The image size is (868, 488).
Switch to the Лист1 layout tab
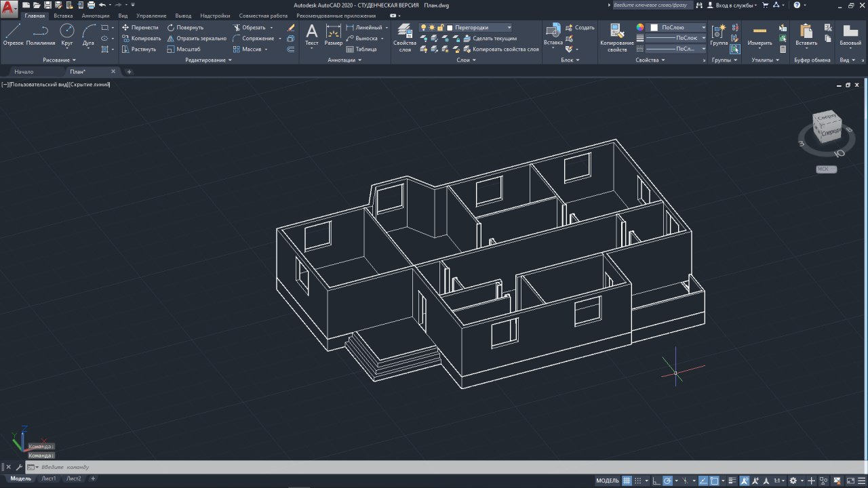(49, 479)
